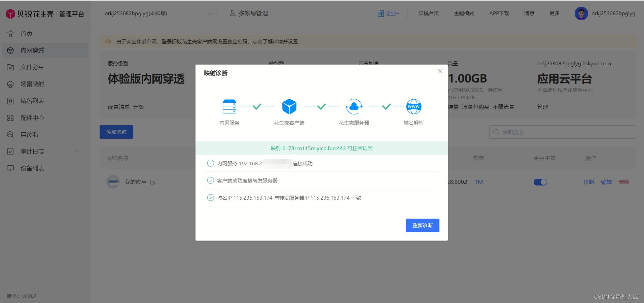Open username orkj253082bpglyg menu
Image resolution: width=644 pixels, height=303 pixels.
[613, 13]
